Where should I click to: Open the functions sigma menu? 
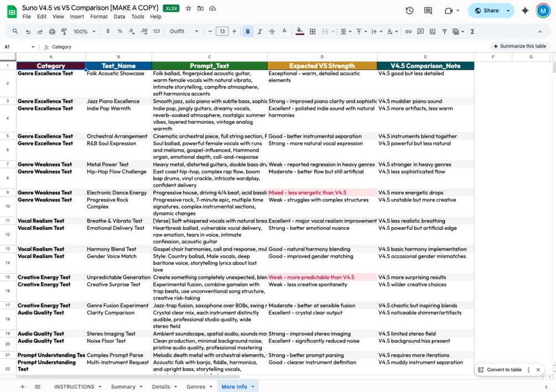click(x=472, y=32)
